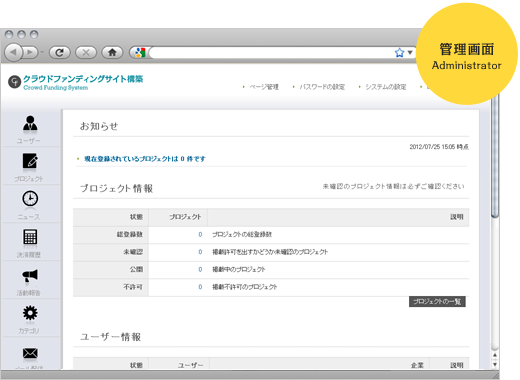
Task: Click the browser Back arrow button
Action: pyautogui.click(x=13, y=52)
